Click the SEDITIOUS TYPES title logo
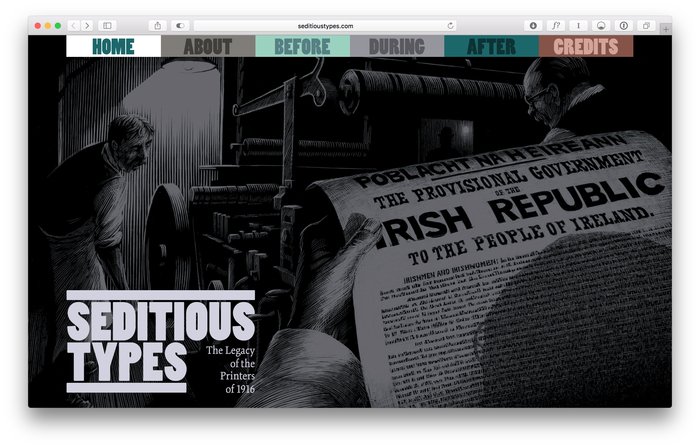Image resolution: width=700 pixels, height=448 pixels. [x=161, y=341]
